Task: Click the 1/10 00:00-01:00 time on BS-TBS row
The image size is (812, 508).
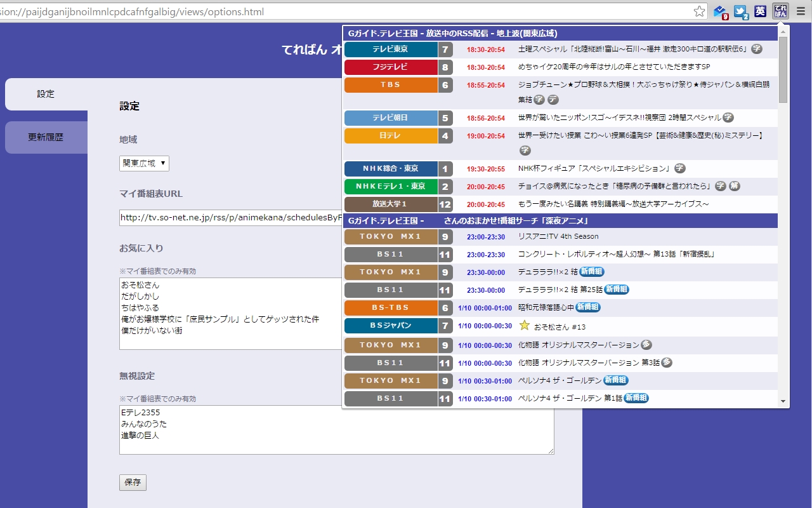Action: pyautogui.click(x=485, y=308)
